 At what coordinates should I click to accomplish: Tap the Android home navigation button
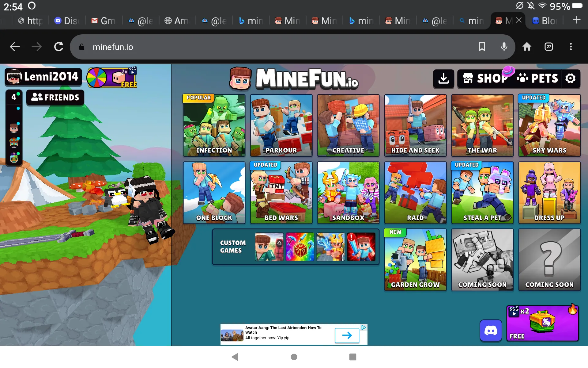pos(294,357)
